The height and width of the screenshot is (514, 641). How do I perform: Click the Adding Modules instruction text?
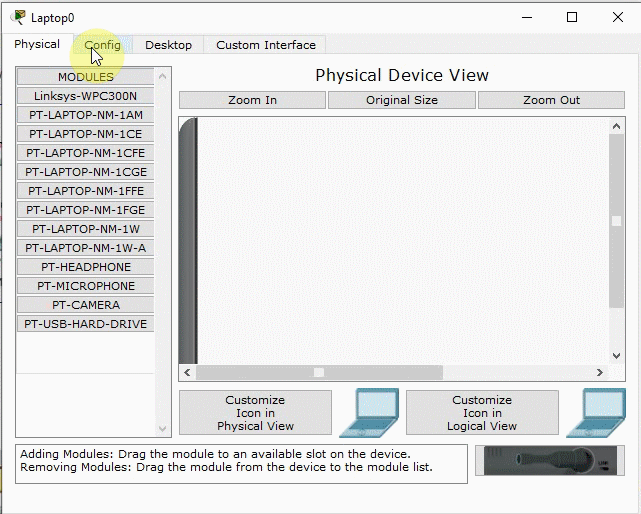click(x=215, y=454)
